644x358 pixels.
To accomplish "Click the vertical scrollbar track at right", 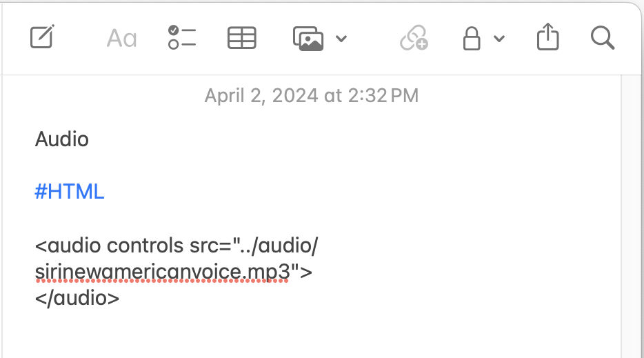I will point(632,216).
